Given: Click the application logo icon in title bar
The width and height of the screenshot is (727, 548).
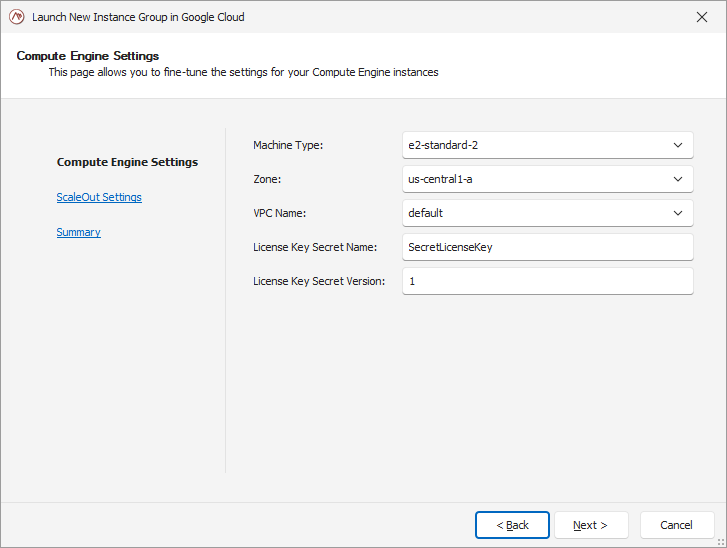Looking at the screenshot, I should 17,17.
